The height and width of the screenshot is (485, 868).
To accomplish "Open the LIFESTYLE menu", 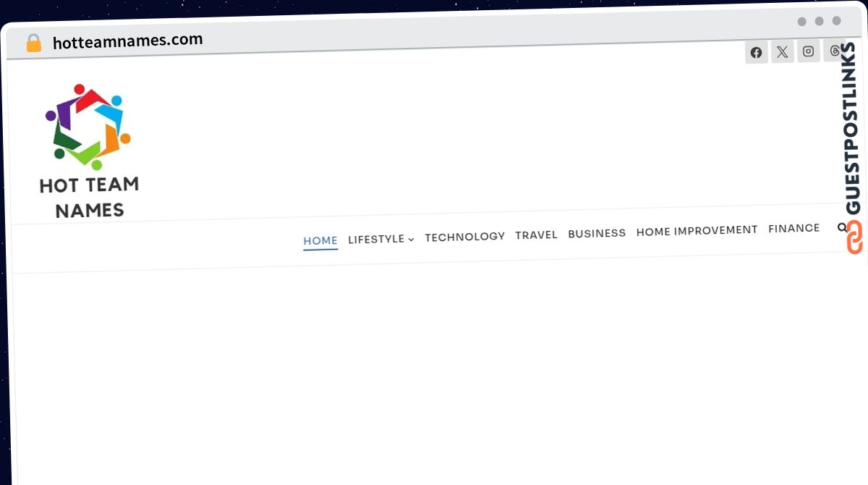I will (376, 239).
